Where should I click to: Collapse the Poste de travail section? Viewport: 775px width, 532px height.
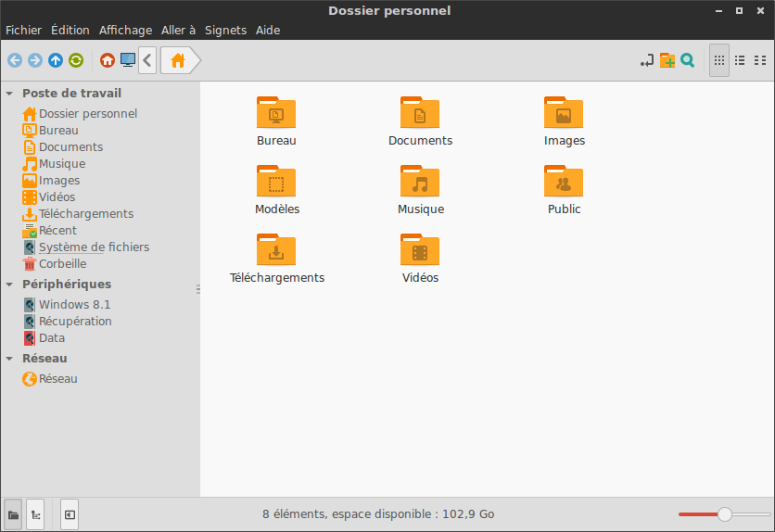click(9, 94)
